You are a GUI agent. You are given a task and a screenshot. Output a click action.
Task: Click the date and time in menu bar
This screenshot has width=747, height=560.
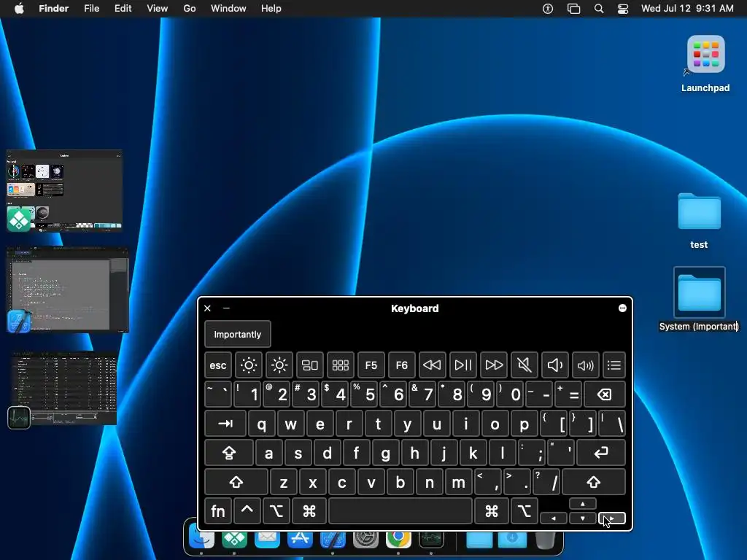pyautogui.click(x=687, y=9)
